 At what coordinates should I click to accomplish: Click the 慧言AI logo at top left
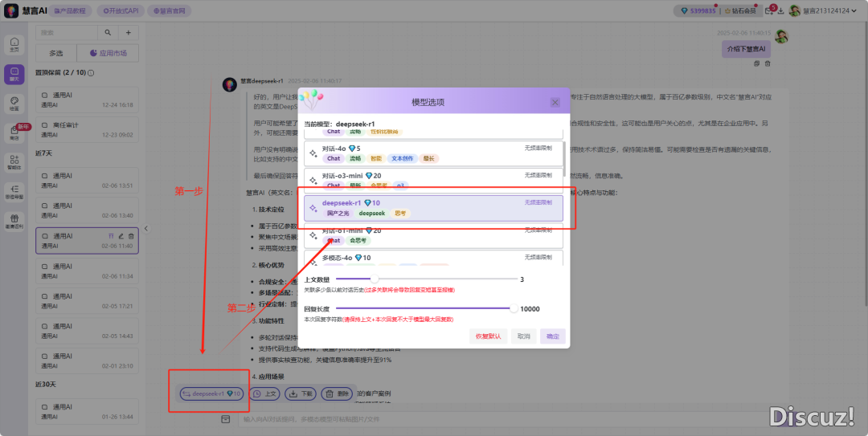click(11, 10)
